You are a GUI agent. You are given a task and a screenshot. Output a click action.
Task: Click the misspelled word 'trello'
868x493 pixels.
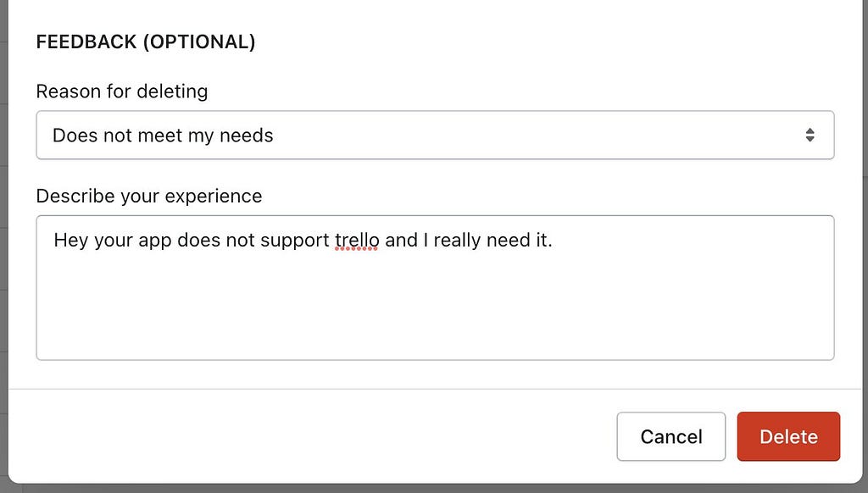(x=357, y=240)
